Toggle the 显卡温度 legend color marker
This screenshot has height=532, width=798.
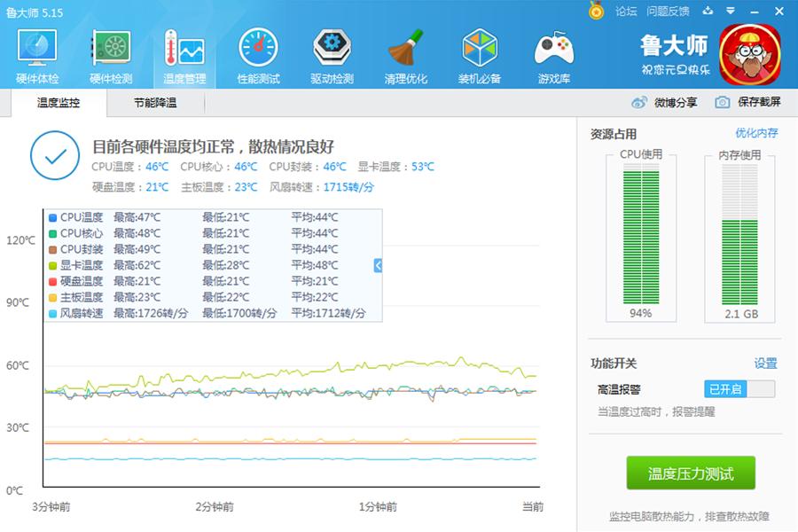pyautogui.click(x=51, y=265)
